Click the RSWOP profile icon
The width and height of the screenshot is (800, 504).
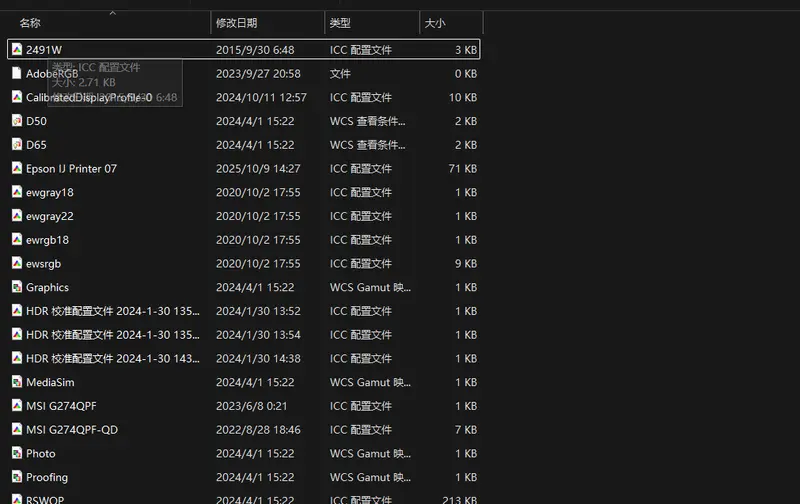(x=17, y=499)
